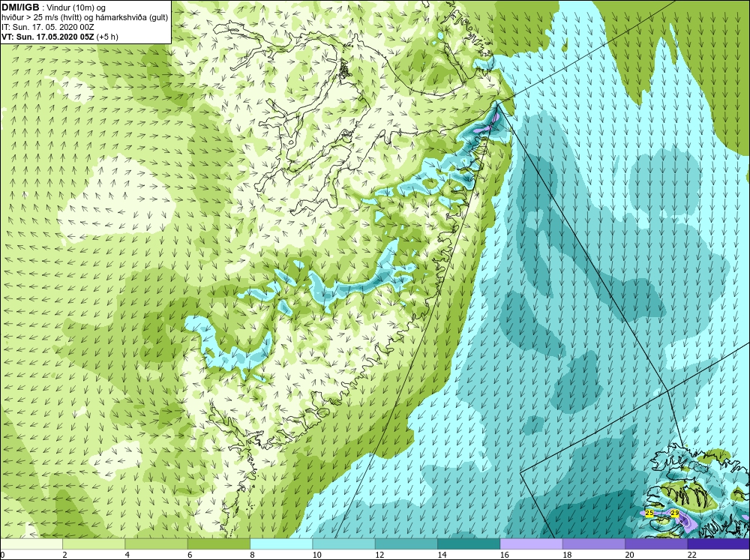Click the 6–8 m/s legend color swatch
The height and width of the screenshot is (560, 750).
click(219, 544)
